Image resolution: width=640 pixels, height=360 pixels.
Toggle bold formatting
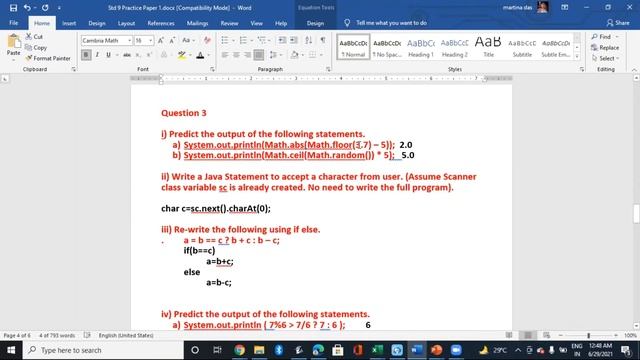(x=86, y=55)
